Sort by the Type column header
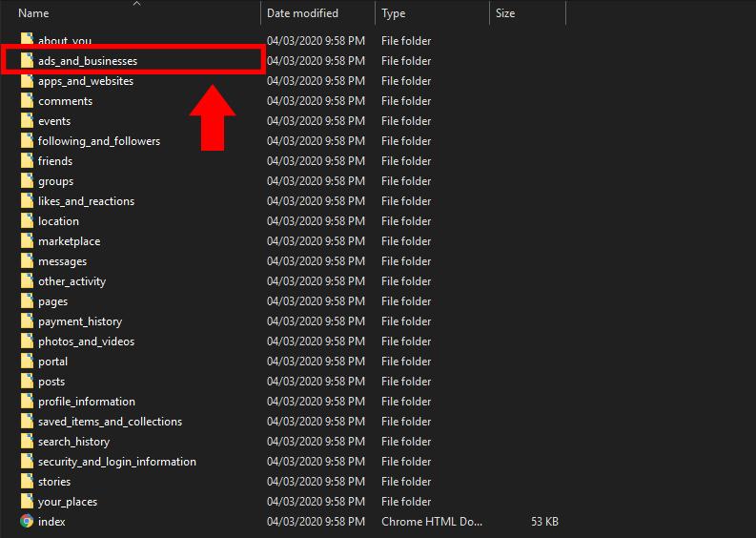 coord(393,13)
